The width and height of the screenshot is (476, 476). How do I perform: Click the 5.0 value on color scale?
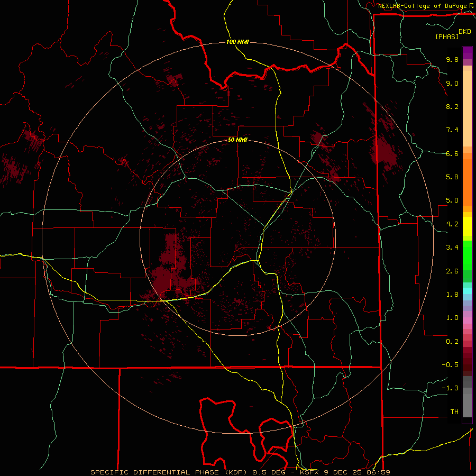452,200
